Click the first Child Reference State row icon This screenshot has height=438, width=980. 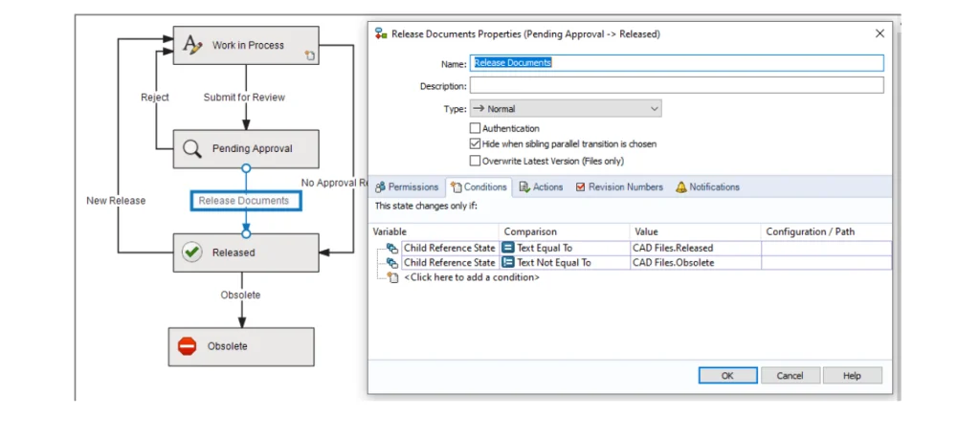coord(391,248)
